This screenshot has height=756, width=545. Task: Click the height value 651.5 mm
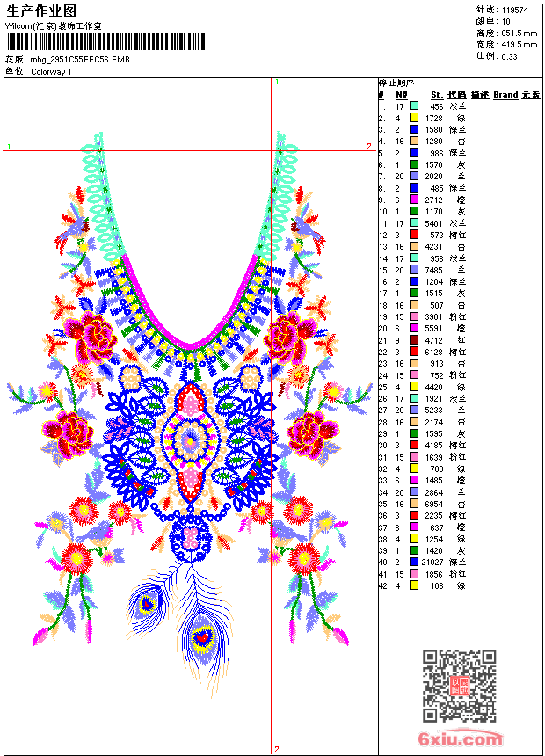coord(520,33)
